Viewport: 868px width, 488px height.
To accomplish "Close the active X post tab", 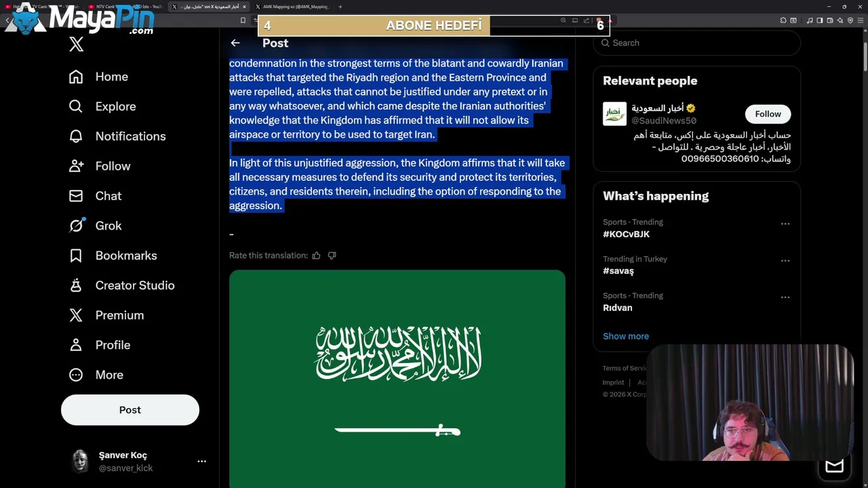I will [x=245, y=7].
